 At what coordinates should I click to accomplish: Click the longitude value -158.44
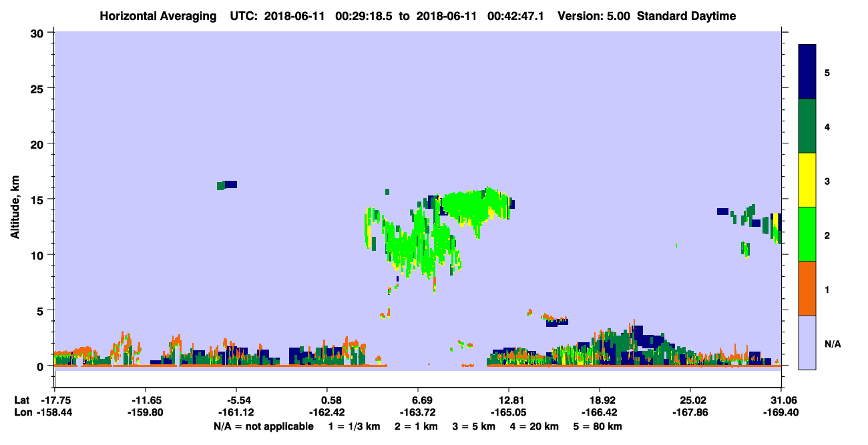55,413
